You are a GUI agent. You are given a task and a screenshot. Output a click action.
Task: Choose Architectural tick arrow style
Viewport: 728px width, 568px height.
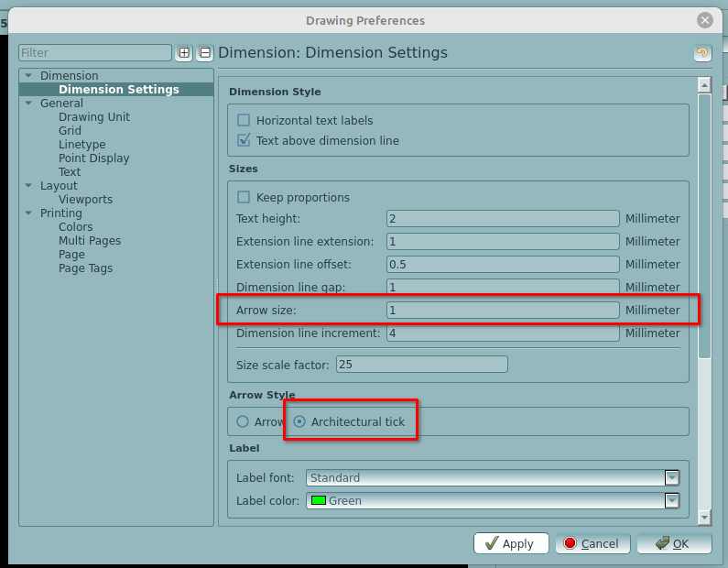pyautogui.click(x=299, y=421)
